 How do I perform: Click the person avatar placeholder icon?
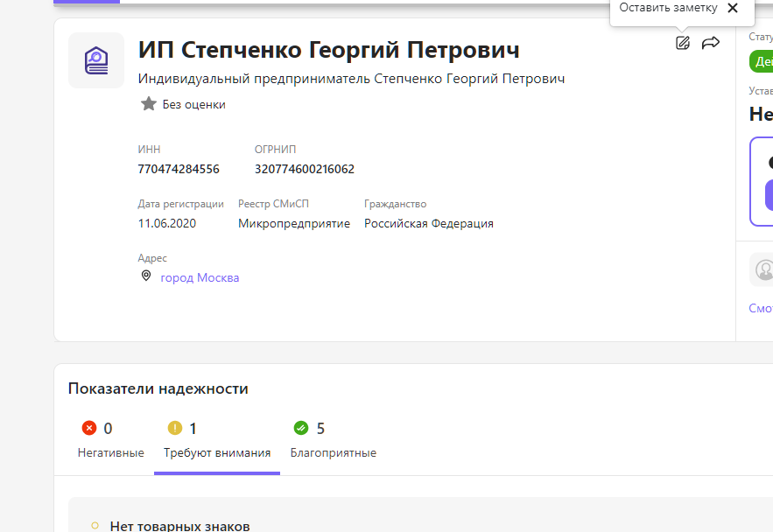click(x=763, y=269)
